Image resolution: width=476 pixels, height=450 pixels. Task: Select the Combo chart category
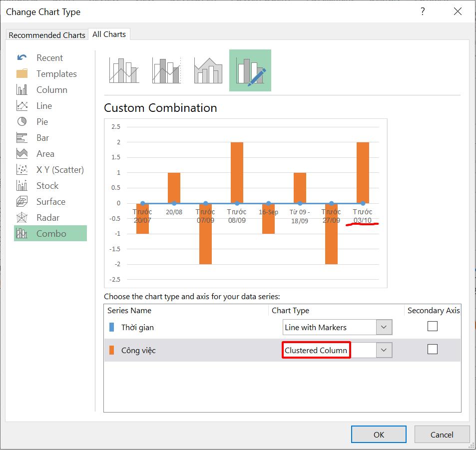[x=50, y=233]
